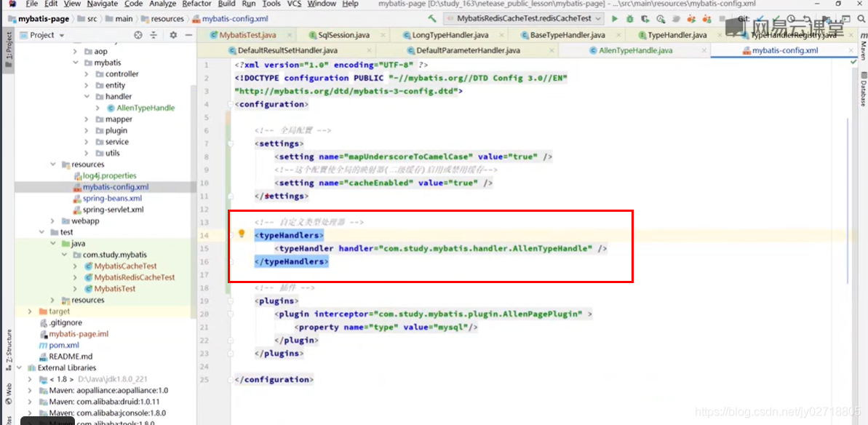Collapse the handler folder

87,96
